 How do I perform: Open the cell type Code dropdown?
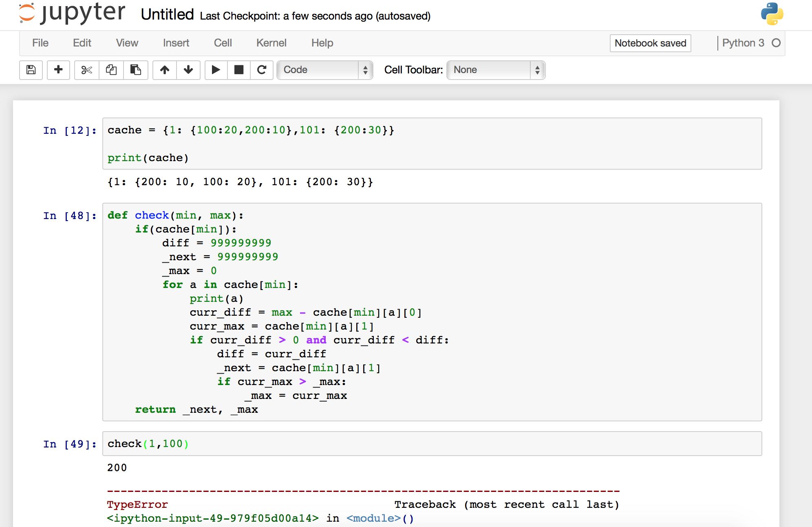click(325, 70)
